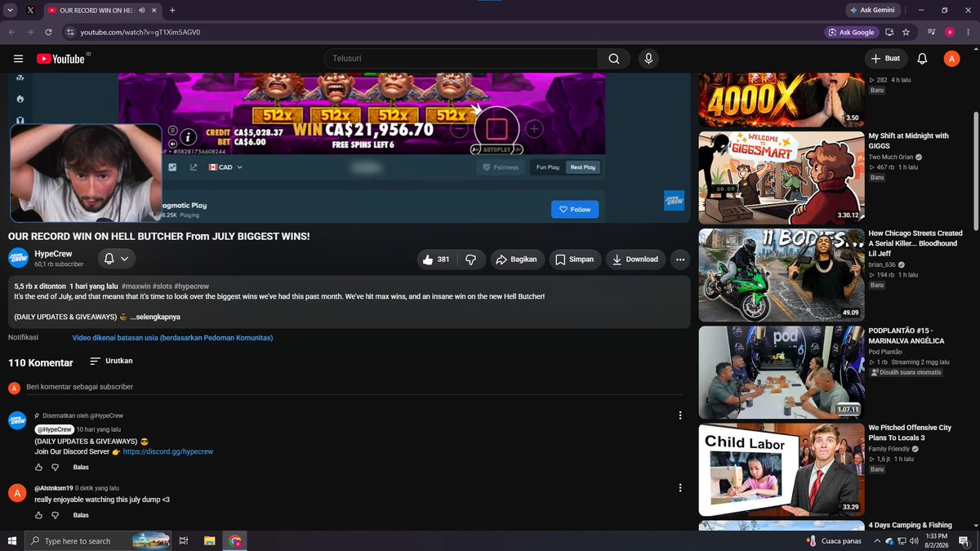Click the Simpan save button

coord(575,260)
